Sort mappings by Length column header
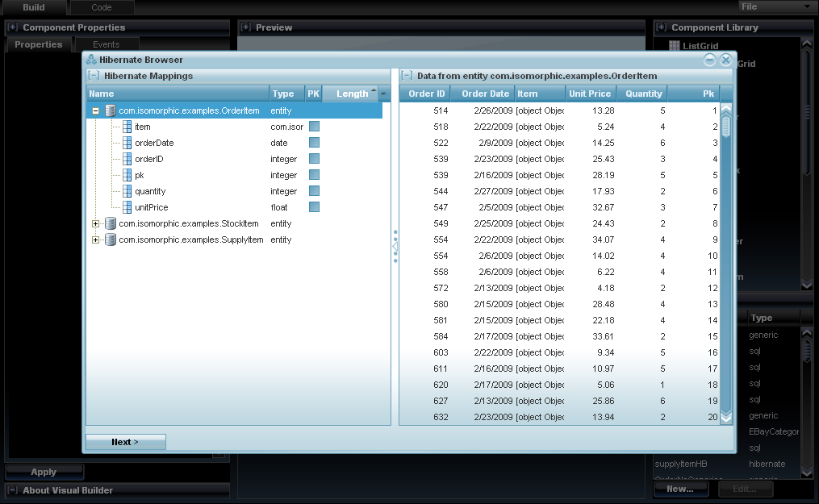 (x=350, y=94)
